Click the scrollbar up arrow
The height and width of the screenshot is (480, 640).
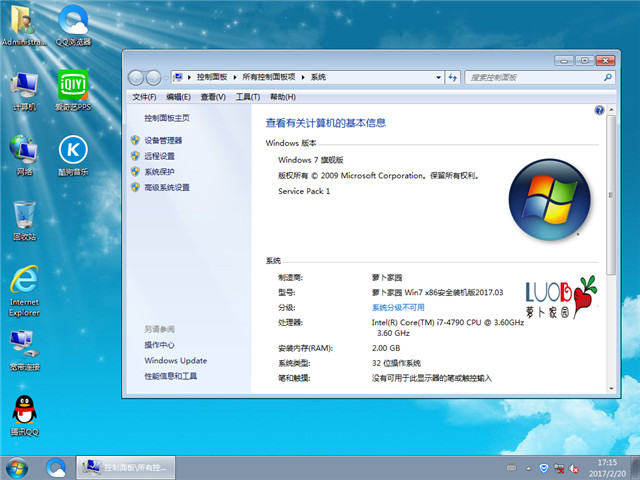611,110
